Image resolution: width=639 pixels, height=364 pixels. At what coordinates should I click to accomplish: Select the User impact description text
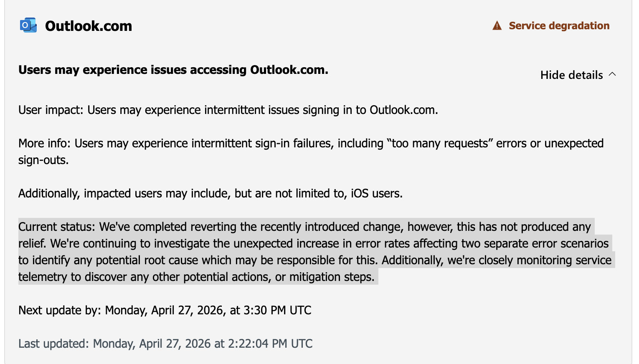tap(228, 110)
